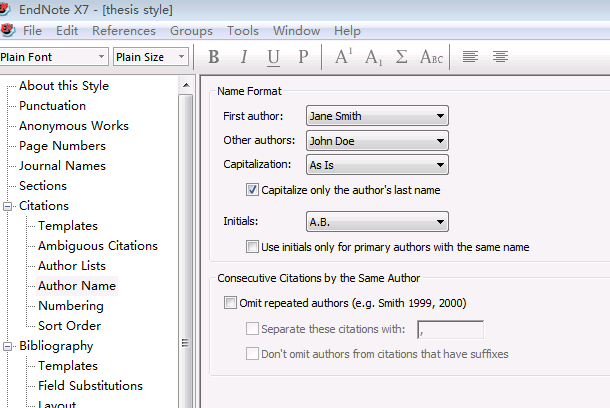Screen dimensions: 610x408
Task: Open Capitalization dropdown showing As Is
Action: pos(377,165)
